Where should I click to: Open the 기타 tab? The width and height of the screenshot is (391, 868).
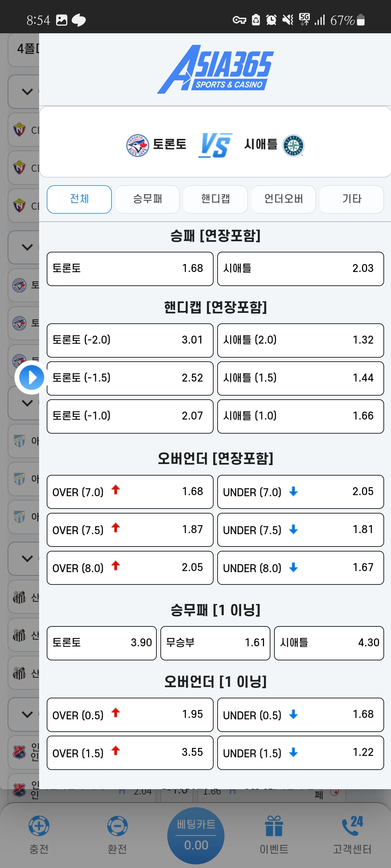(x=352, y=199)
